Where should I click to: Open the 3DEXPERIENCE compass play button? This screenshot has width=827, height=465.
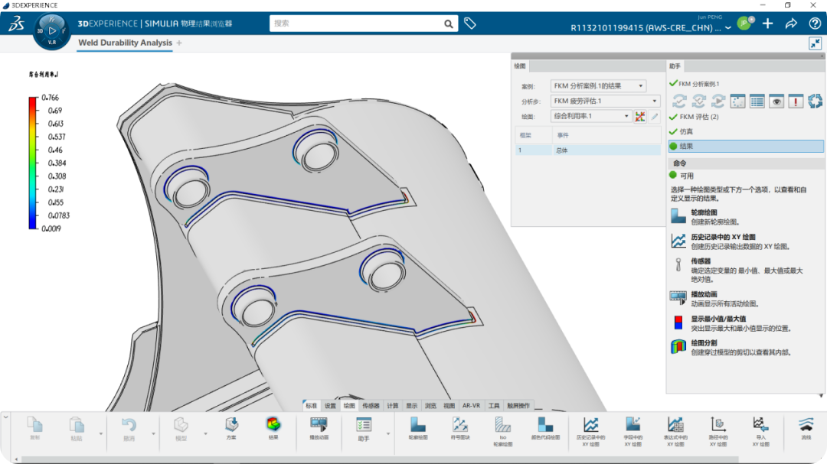tap(52, 31)
